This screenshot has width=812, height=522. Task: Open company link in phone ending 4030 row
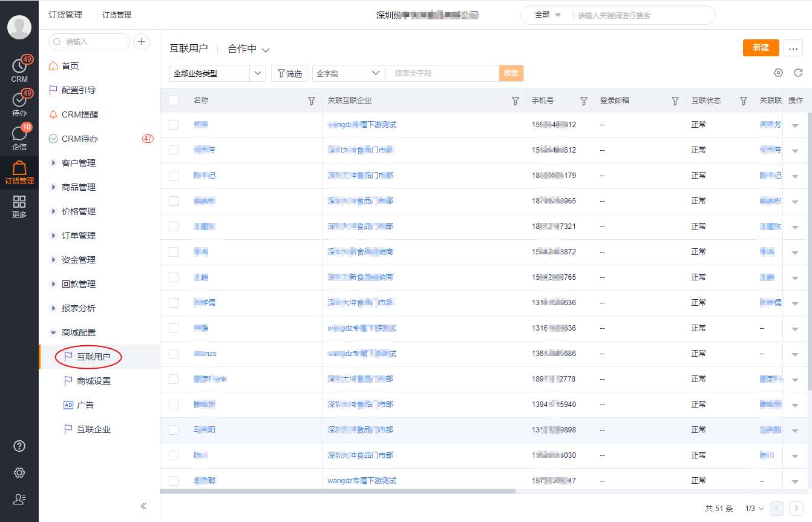[360, 455]
